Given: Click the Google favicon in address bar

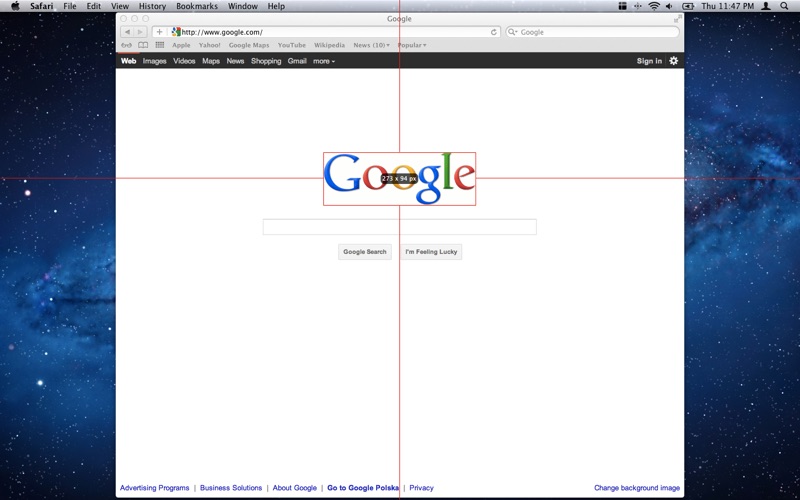Looking at the screenshot, I should coord(176,32).
